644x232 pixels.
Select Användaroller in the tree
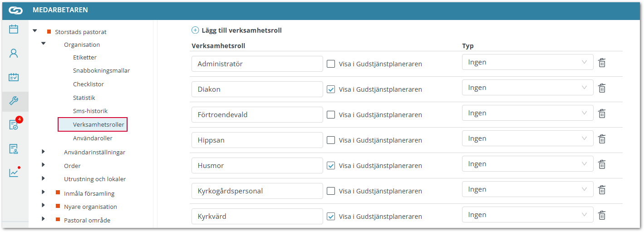click(x=93, y=138)
